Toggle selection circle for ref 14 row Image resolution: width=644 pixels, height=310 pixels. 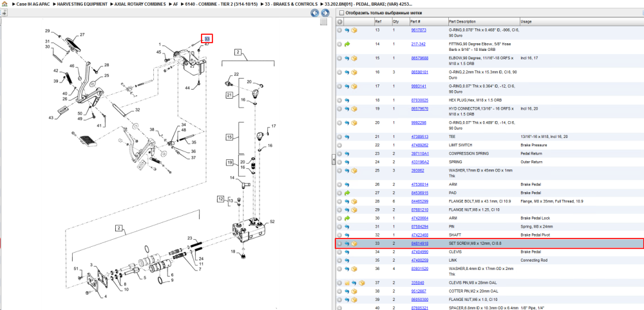(x=339, y=44)
